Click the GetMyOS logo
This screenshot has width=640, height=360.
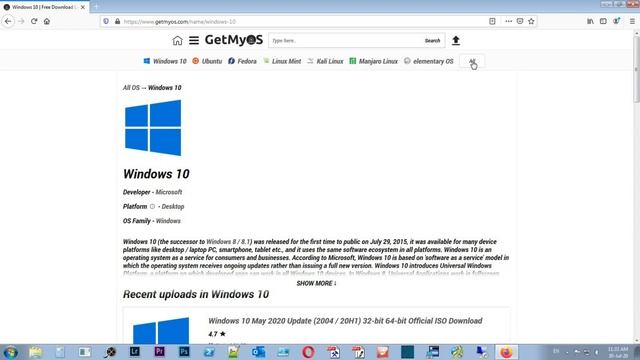click(x=234, y=40)
